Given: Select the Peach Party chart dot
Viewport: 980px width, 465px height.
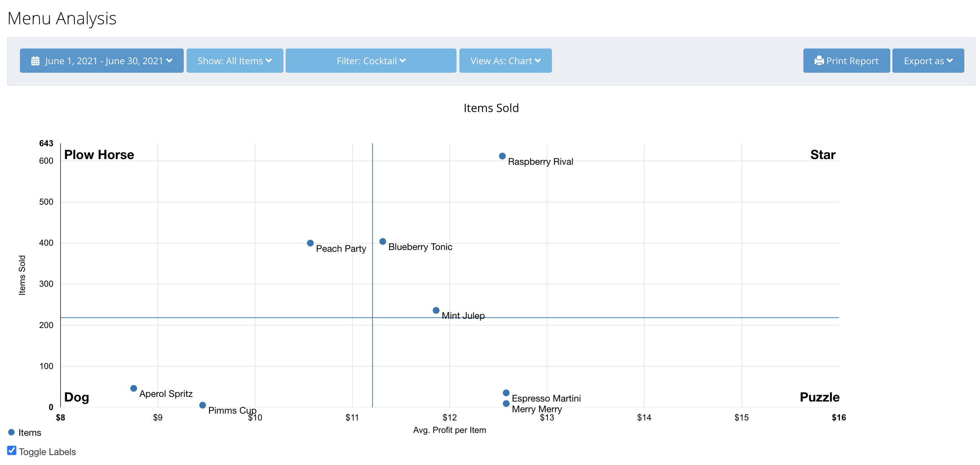Looking at the screenshot, I should coord(310,243).
